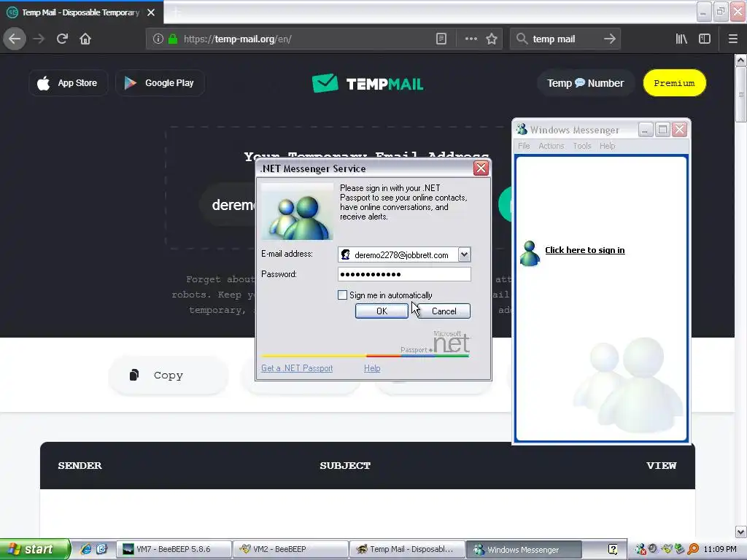The image size is (747, 560).
Task: Click the Windows Start button
Action: pos(34,549)
